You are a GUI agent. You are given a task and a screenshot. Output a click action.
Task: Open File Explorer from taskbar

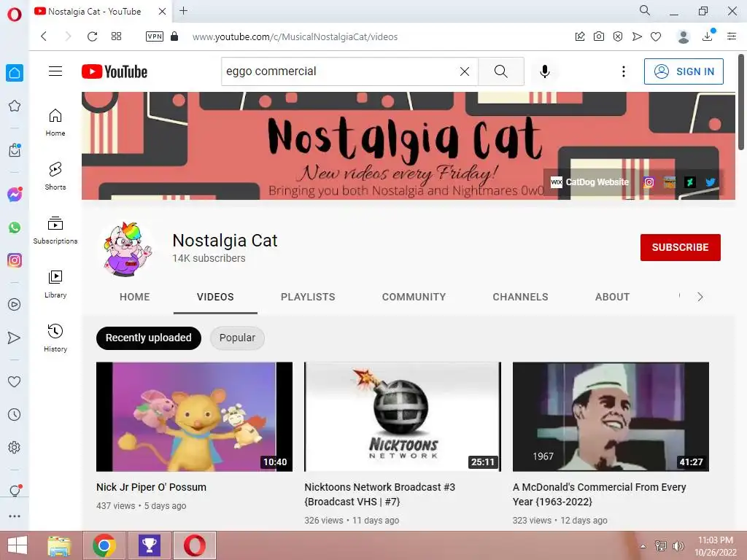coord(59,545)
